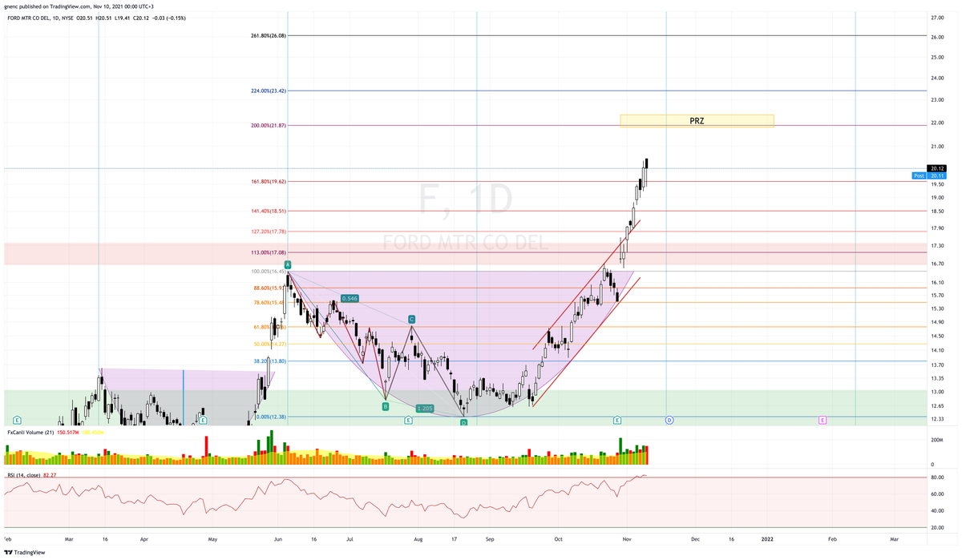Viewport: 962px width, 560px height.
Task: Click the circled "D" dividend marker on timeline
Action: tap(668, 420)
